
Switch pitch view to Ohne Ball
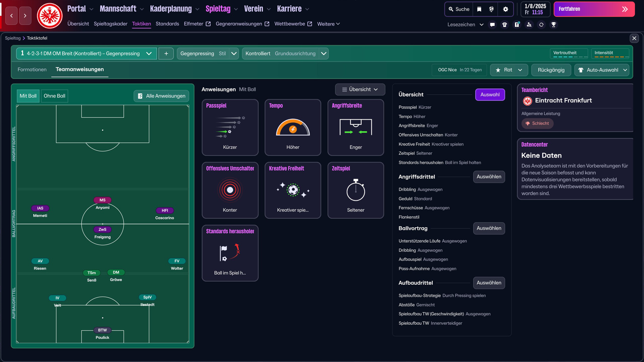click(x=54, y=96)
